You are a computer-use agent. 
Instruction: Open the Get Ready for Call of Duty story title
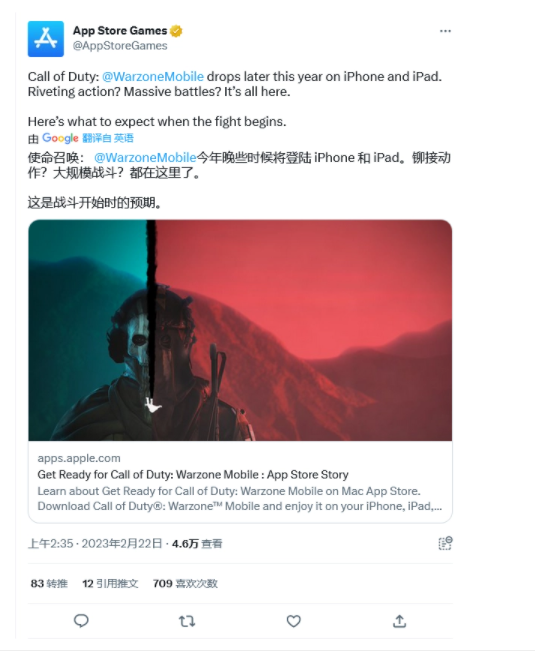click(x=193, y=474)
